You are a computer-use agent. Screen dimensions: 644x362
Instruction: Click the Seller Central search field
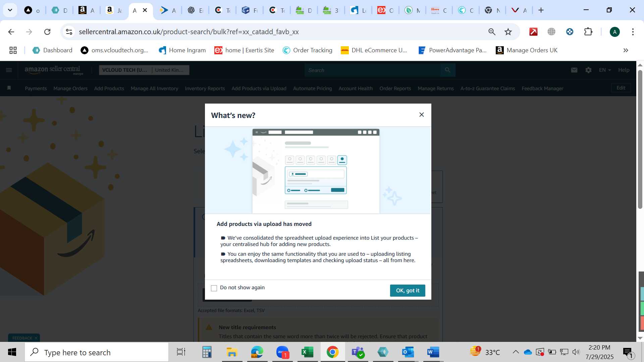pos(373,70)
